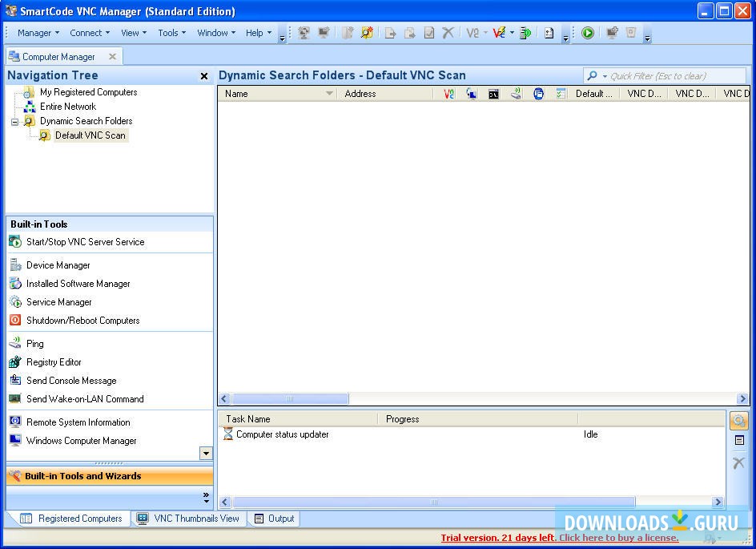This screenshot has height=549, width=756.
Task: Click the grayed X delete icon in the top toolbar
Action: [448, 33]
